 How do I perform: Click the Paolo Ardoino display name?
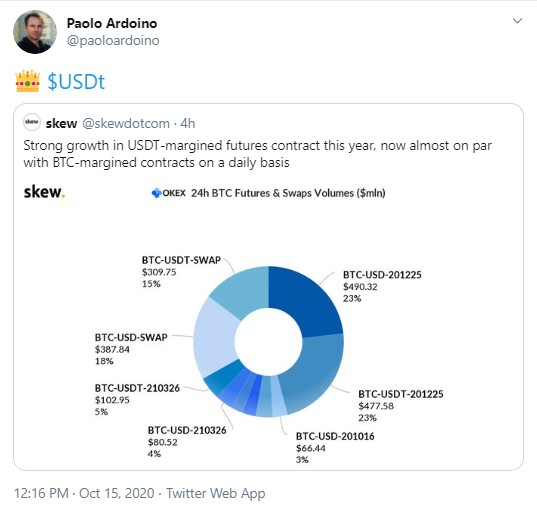112,23
